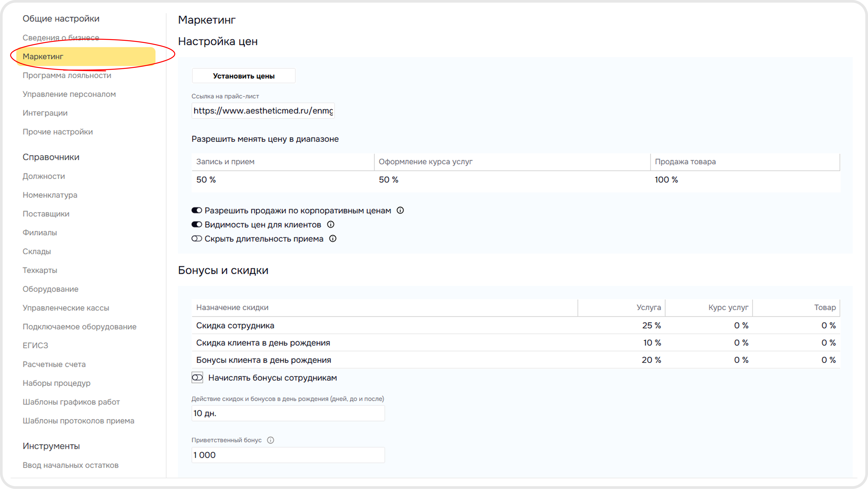Enable Начислять бонусы сотрудникам switch
Screen dimensions: 868x489
coord(197,378)
